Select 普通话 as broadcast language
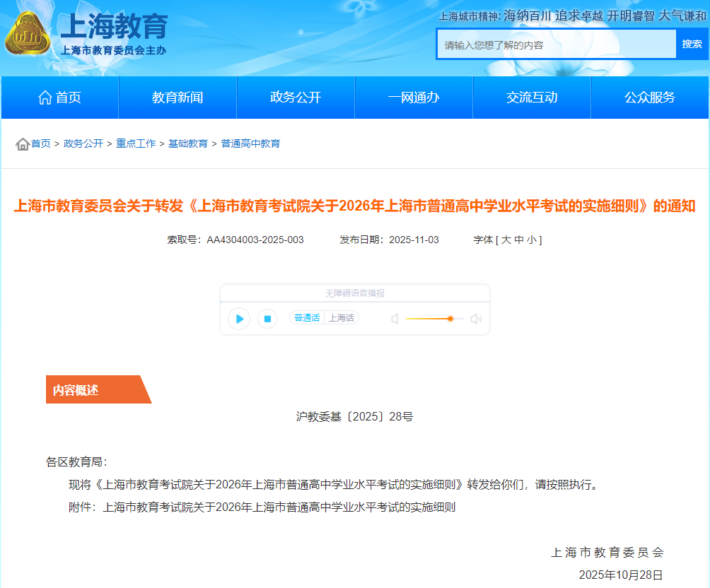Viewport: 710px width, 588px height. point(305,317)
